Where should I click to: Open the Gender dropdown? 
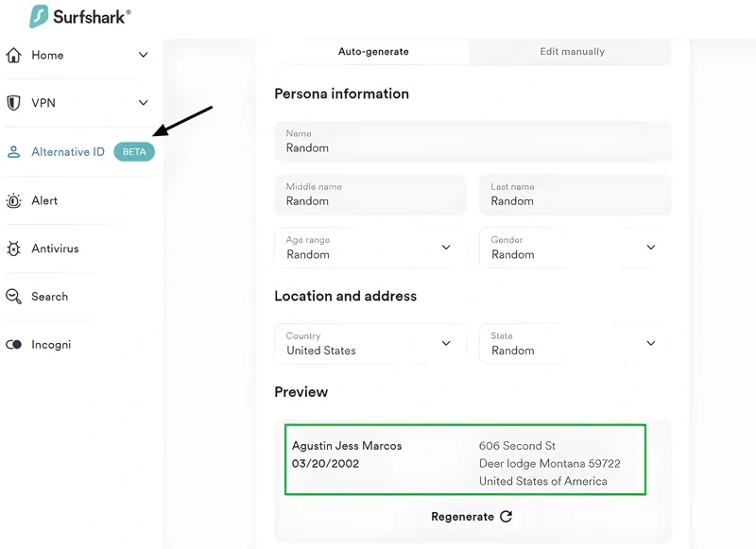click(x=650, y=247)
